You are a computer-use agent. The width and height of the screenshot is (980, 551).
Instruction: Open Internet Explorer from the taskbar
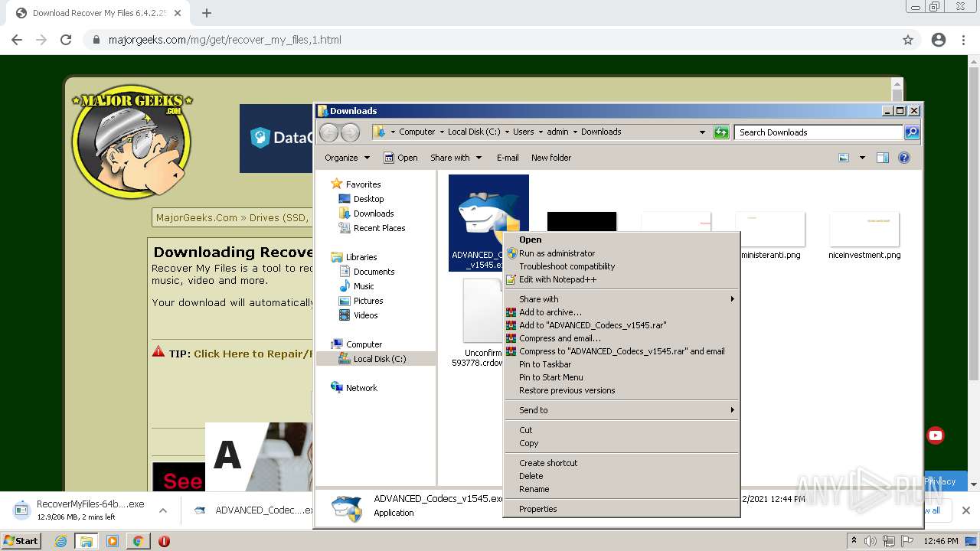[x=60, y=541]
